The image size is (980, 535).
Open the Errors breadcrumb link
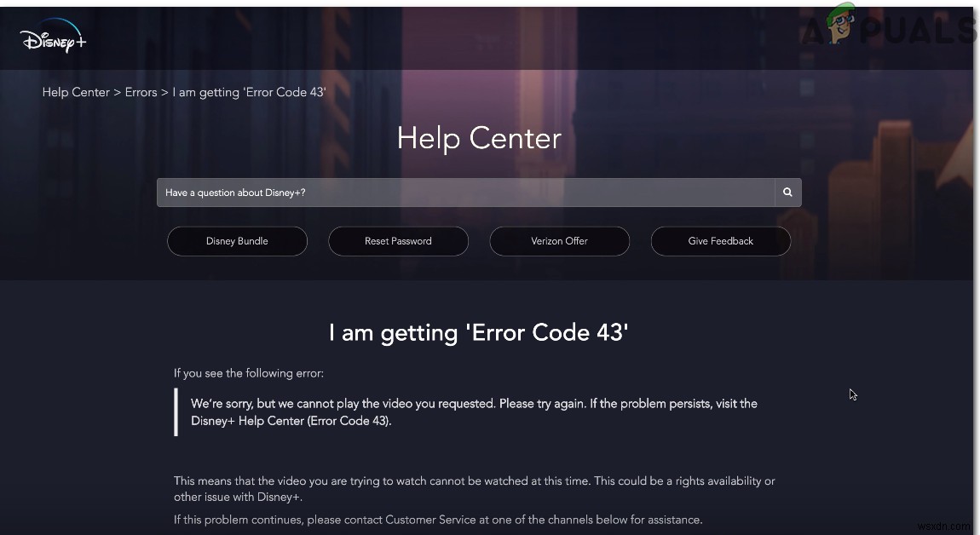click(x=141, y=92)
